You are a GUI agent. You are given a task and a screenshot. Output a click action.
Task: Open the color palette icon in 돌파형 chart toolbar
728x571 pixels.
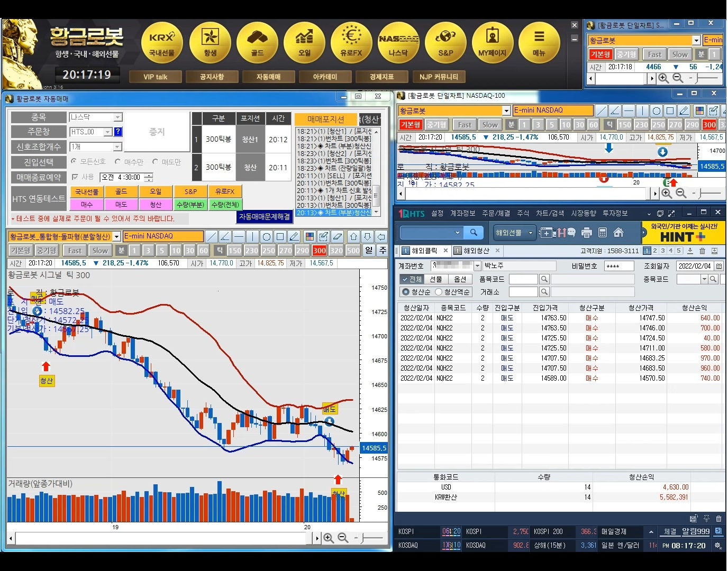pyautogui.click(x=310, y=236)
